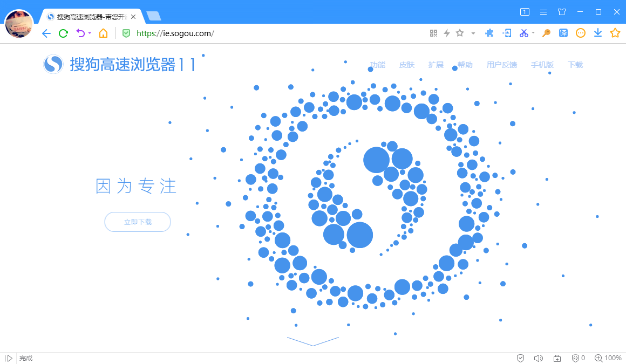Viewport: 626px width, 364px height.
Task: Open the orange favorites star
Action: 615,33
